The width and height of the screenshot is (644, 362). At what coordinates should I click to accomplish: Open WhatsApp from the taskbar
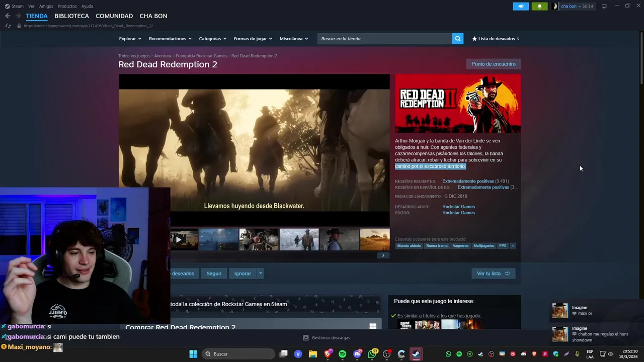pos(372,354)
